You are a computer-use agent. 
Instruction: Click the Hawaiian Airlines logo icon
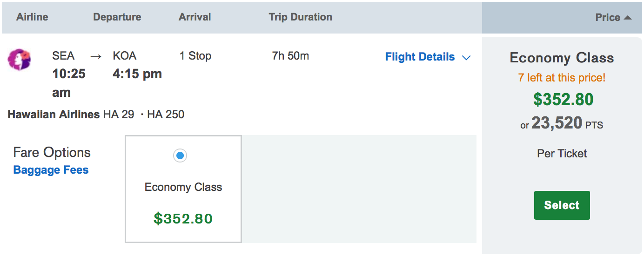19,60
